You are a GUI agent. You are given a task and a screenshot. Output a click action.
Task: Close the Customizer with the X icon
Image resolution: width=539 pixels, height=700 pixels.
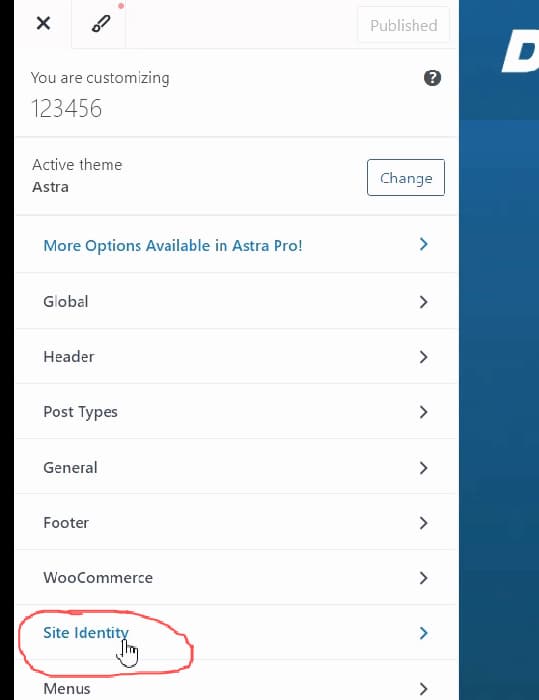[43, 23]
